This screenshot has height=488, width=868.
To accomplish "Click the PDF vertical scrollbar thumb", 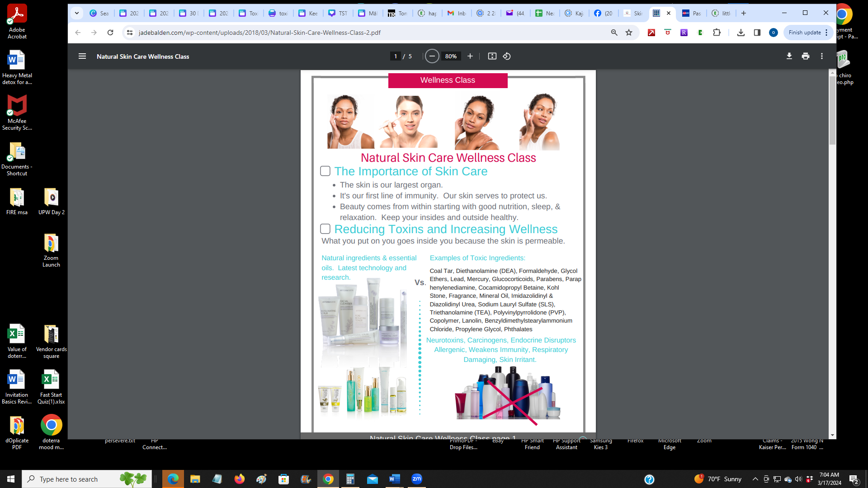I will tap(832, 110).
